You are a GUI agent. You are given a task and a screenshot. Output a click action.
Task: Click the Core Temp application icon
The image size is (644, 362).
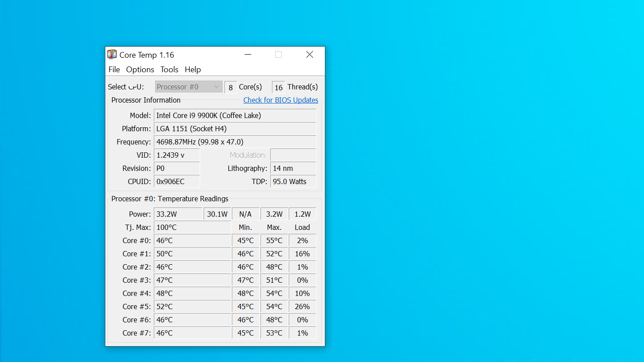113,54
